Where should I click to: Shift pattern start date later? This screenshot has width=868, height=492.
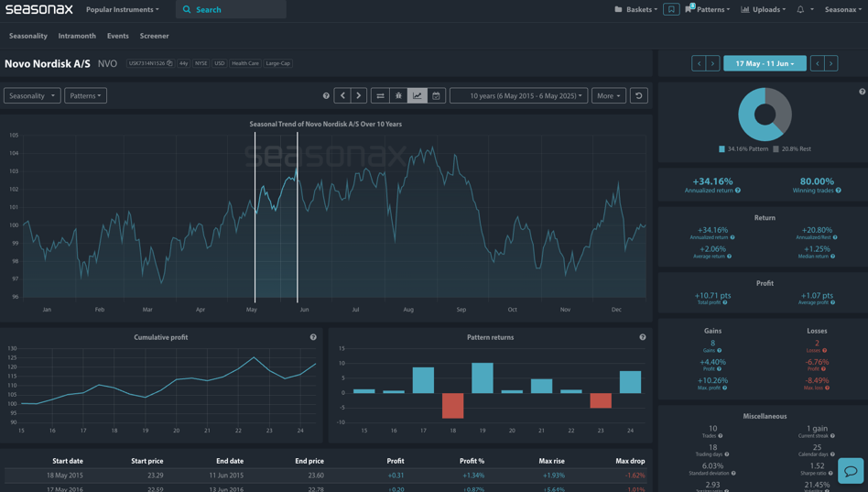click(x=713, y=64)
